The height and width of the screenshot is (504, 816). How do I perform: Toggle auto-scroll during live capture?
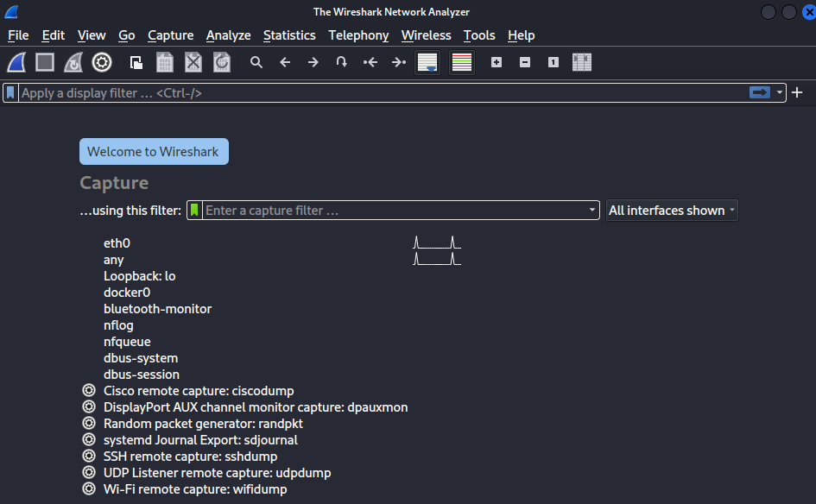point(427,62)
